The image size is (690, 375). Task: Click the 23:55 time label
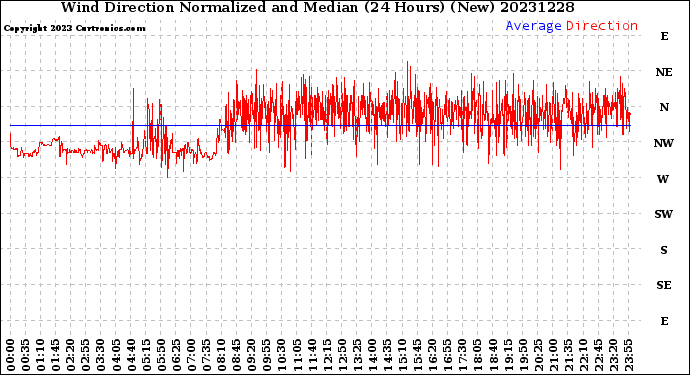click(628, 355)
